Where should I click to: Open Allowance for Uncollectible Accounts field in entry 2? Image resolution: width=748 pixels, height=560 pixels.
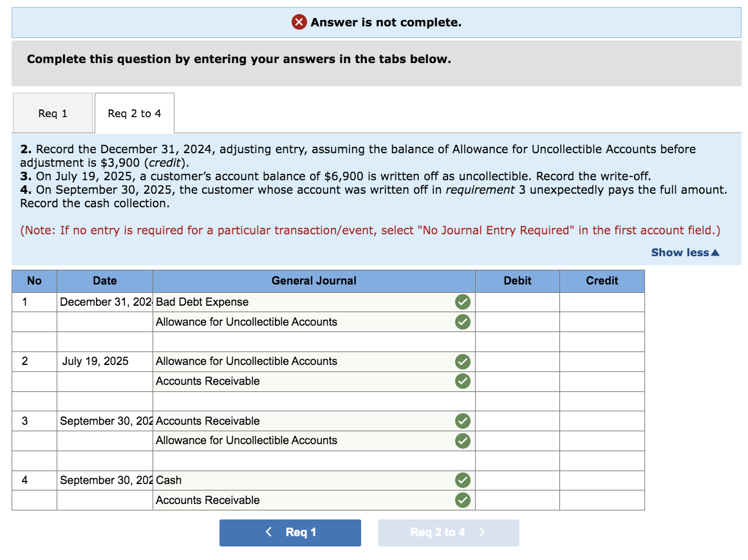tap(314, 362)
